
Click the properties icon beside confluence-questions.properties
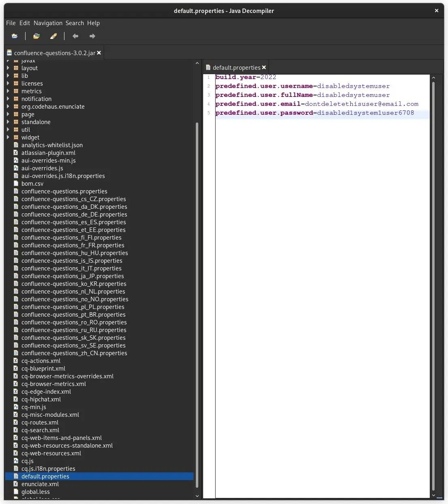click(16, 191)
